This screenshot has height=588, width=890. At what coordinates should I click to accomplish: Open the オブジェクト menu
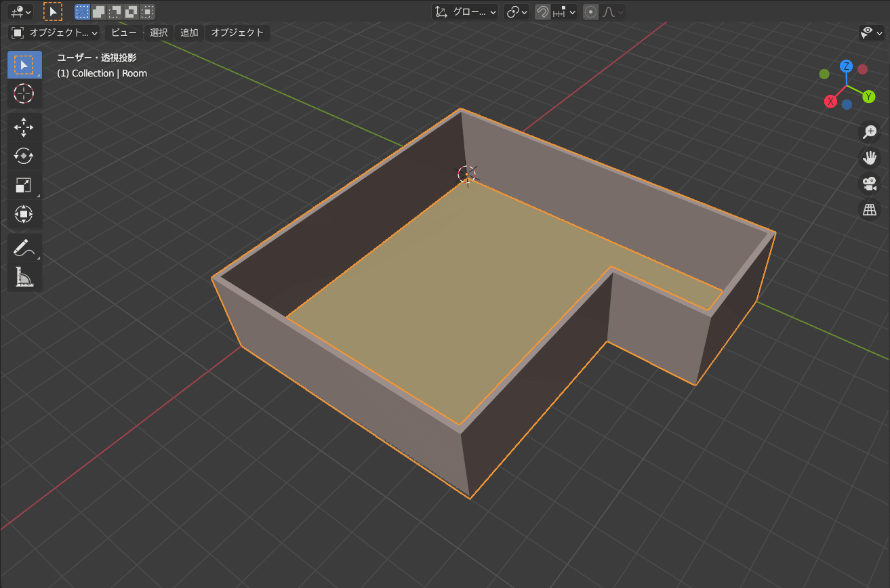point(237,33)
